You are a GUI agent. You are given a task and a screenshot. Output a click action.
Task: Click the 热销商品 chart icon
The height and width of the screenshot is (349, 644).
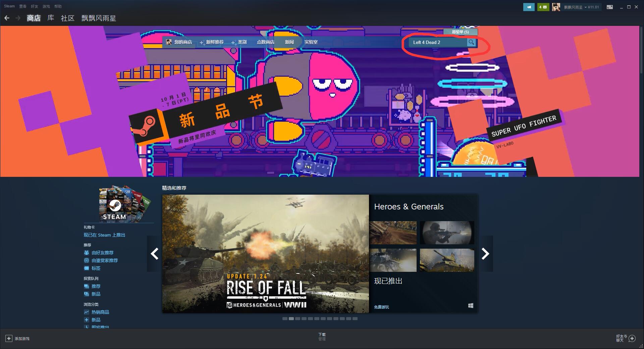[x=87, y=312]
